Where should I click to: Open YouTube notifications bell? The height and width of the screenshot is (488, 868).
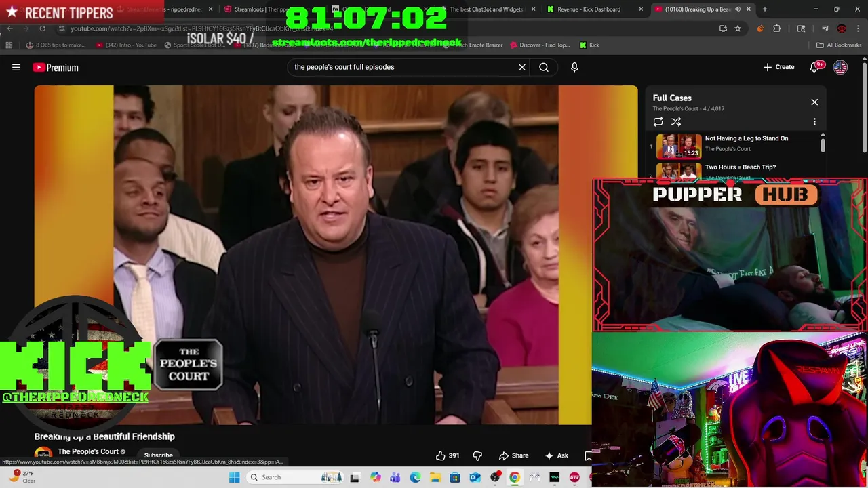(x=815, y=67)
